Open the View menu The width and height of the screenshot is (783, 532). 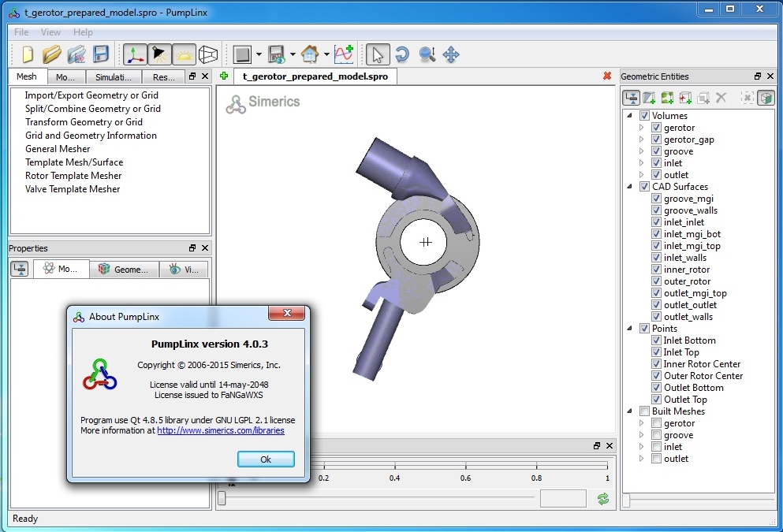tap(50, 32)
